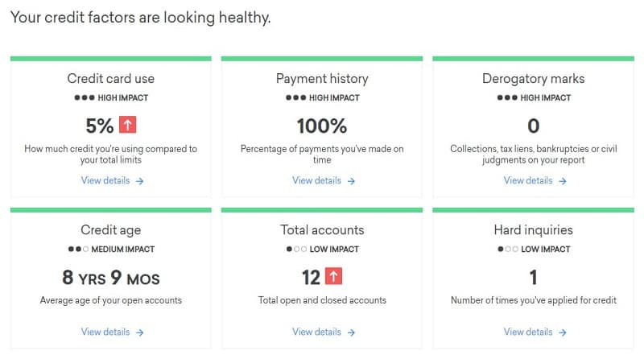
Task: Click the Hard inquiries heading
Action: 533,230
